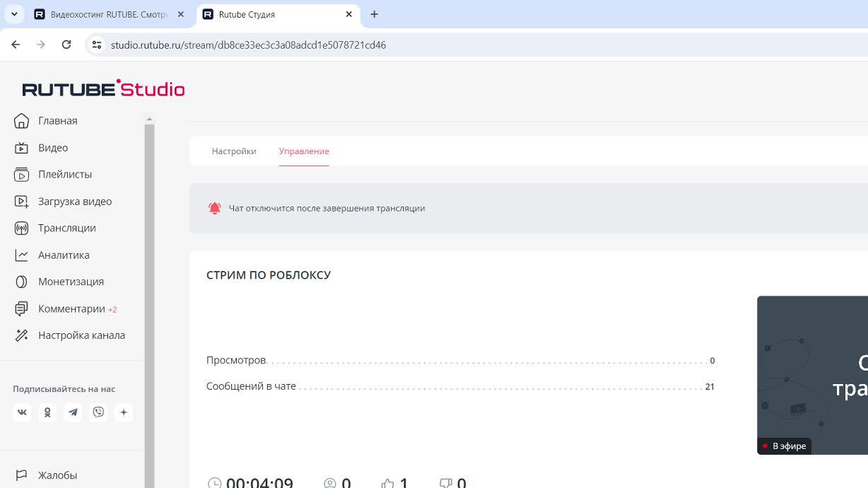
Task: Go to Загрузка видео page
Action: (x=75, y=202)
